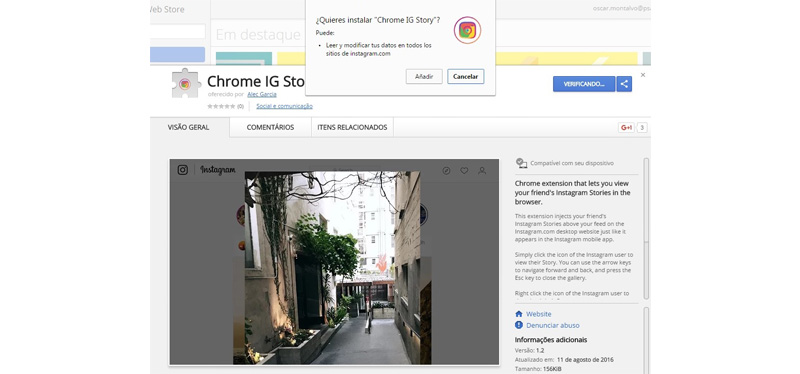Click the Denunciar abuso link
800x374 pixels.
click(x=553, y=325)
